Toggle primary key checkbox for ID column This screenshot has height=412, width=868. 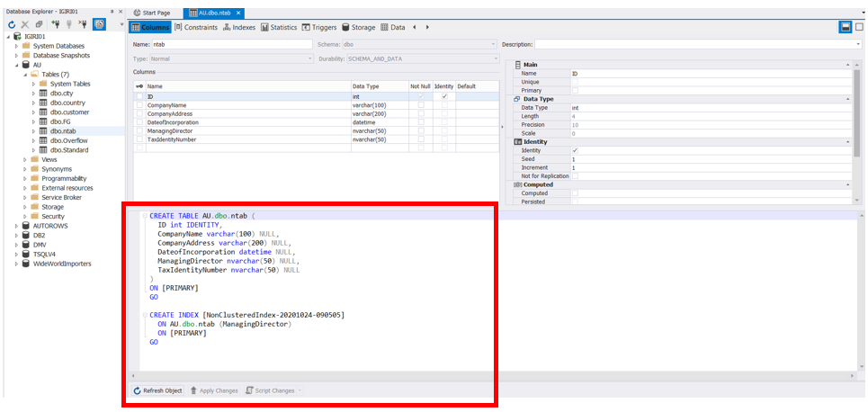coord(139,96)
